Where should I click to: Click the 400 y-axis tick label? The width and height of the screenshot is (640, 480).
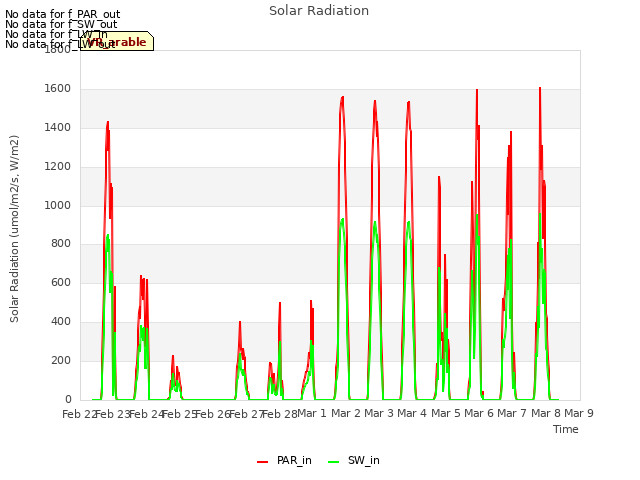click(61, 322)
